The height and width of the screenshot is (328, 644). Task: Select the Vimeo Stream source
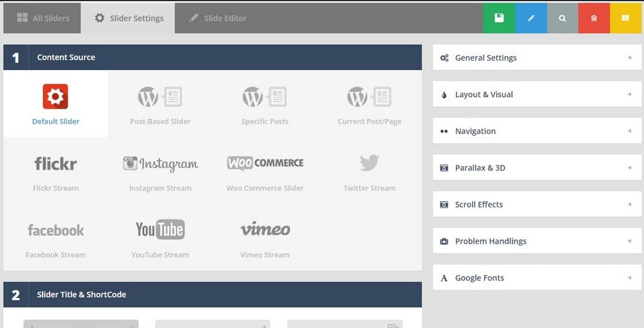click(265, 238)
